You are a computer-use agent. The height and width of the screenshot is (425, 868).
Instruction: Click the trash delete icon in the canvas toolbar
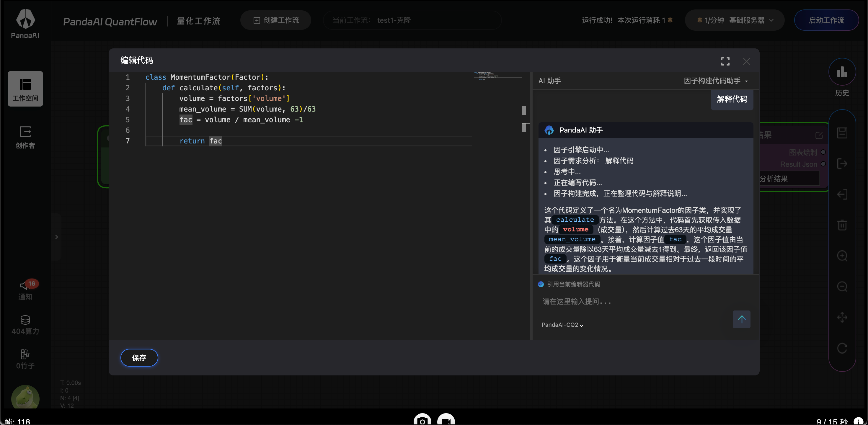(x=842, y=225)
